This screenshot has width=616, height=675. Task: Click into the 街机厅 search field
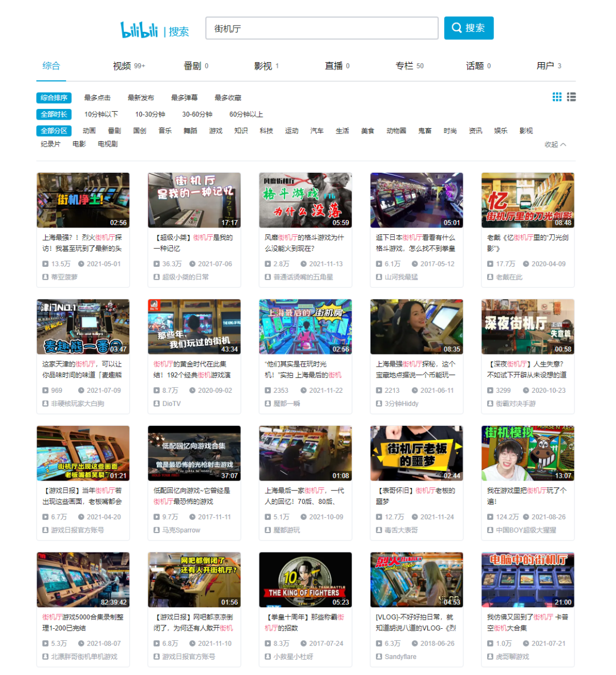point(322,29)
